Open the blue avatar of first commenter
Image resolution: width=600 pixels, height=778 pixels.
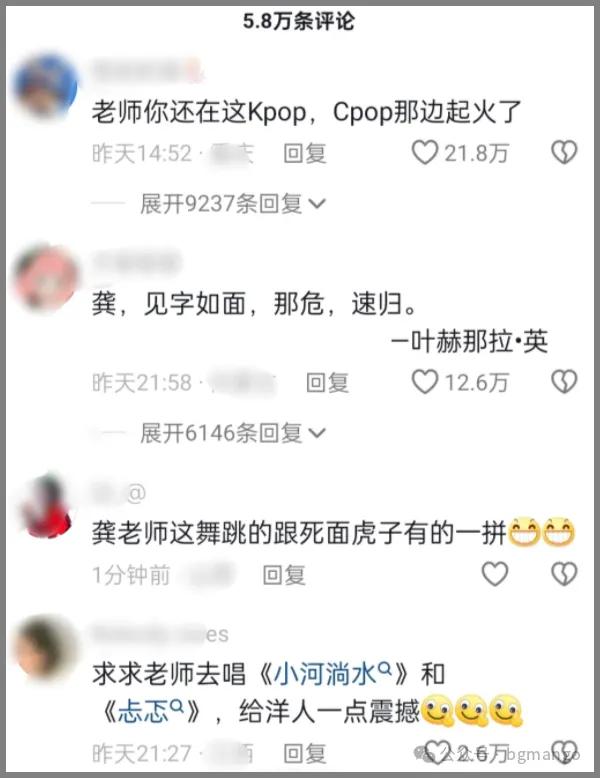pos(45,86)
